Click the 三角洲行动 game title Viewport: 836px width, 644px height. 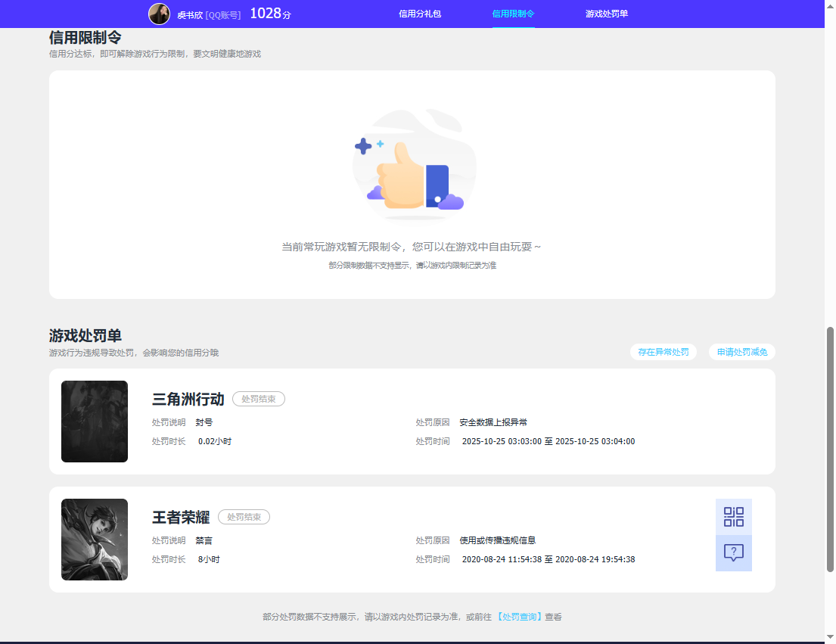tap(188, 400)
